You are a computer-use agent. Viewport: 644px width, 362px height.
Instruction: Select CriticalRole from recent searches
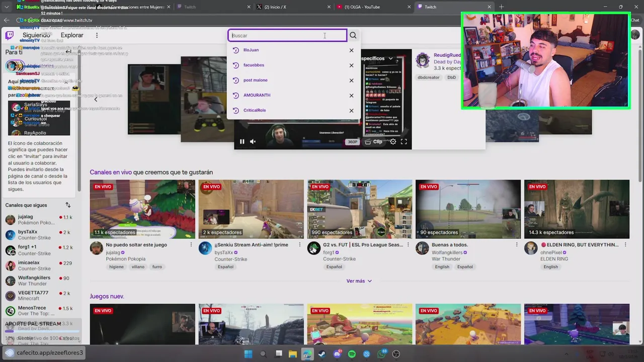click(255, 110)
